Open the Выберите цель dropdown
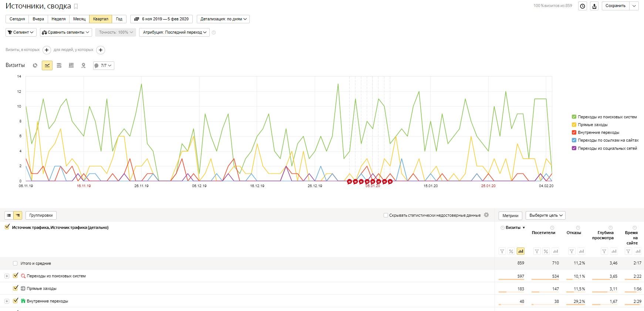The width and height of the screenshot is (644, 311). (546, 215)
